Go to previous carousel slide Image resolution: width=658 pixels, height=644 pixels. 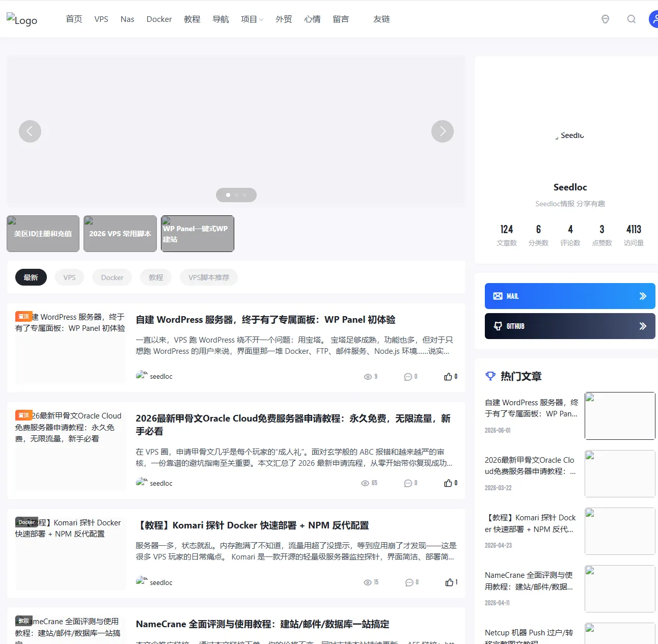click(x=30, y=131)
